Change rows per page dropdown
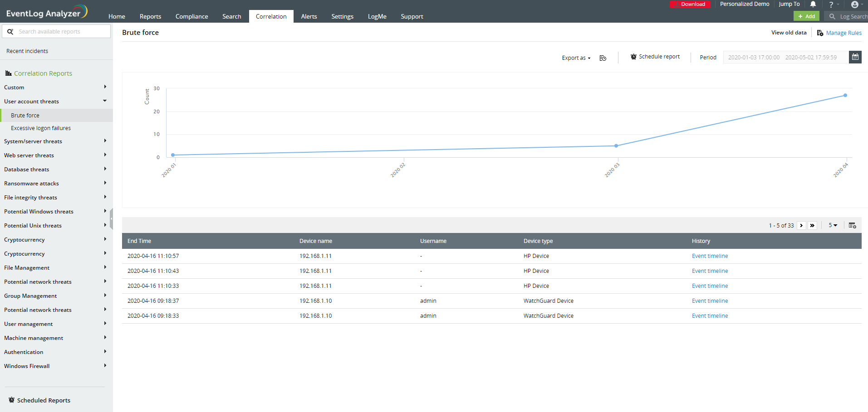The image size is (868, 412). [x=833, y=225]
